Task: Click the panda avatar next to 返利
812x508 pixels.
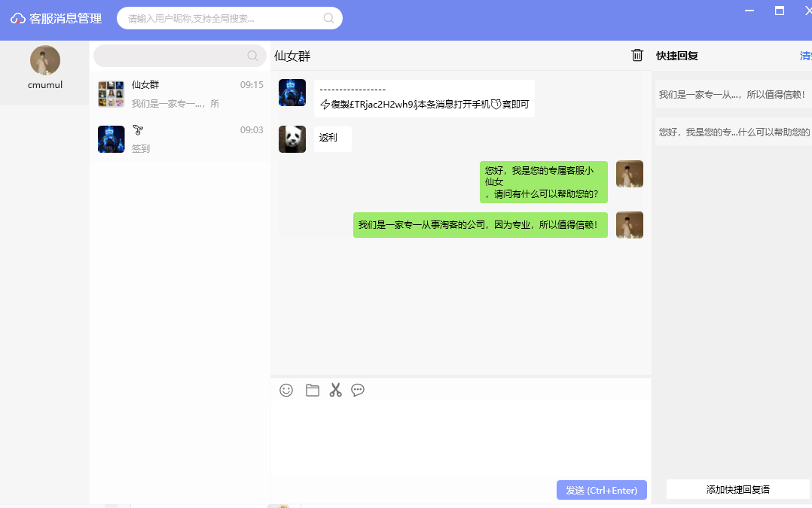Action: click(292, 139)
